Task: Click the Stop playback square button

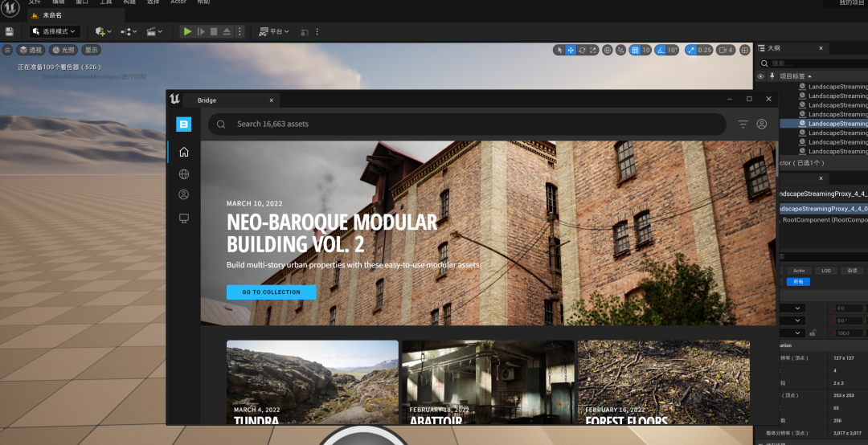Action: [214, 31]
